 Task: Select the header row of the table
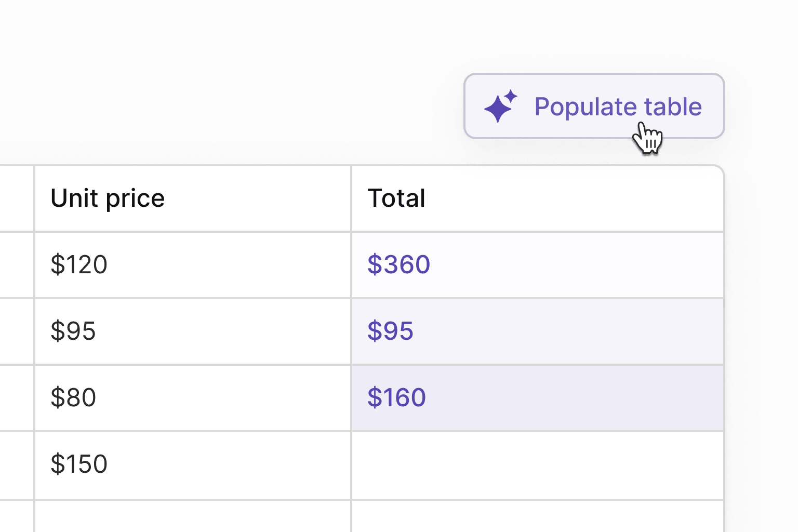pyautogui.click(x=364, y=198)
